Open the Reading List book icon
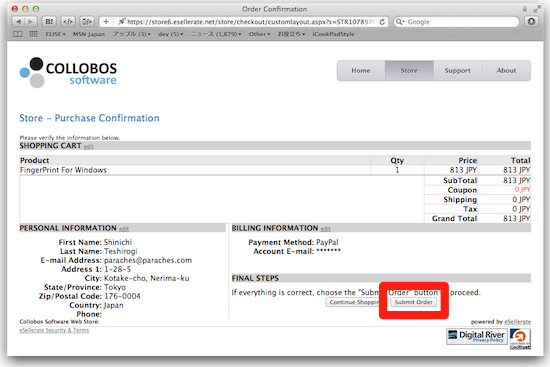The width and height of the screenshot is (550, 367). 18,34
